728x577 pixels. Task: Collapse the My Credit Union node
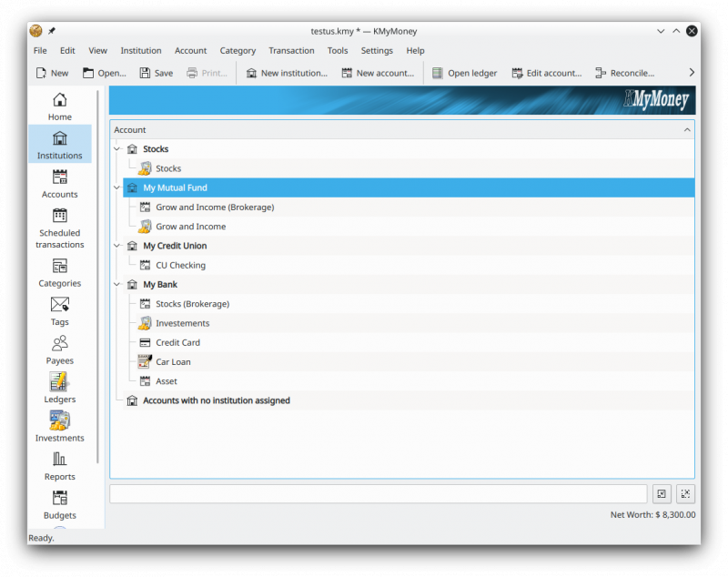[x=117, y=246]
